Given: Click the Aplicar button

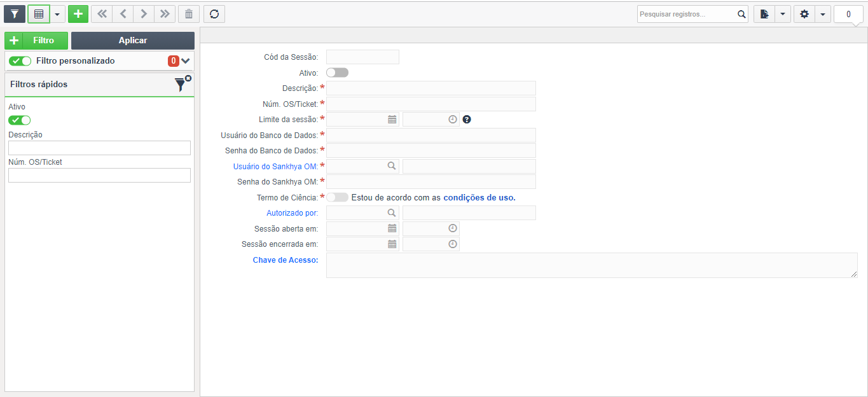Looking at the screenshot, I should 133,41.
